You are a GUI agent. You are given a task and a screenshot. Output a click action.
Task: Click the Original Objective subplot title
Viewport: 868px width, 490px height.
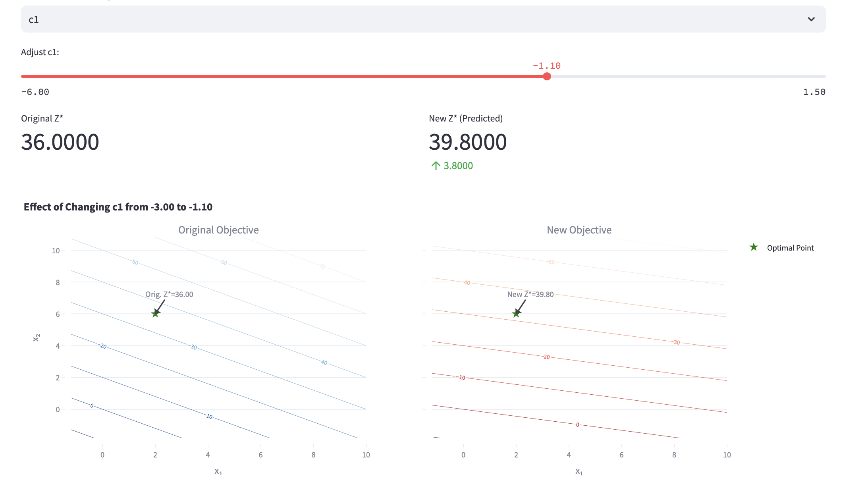click(218, 230)
